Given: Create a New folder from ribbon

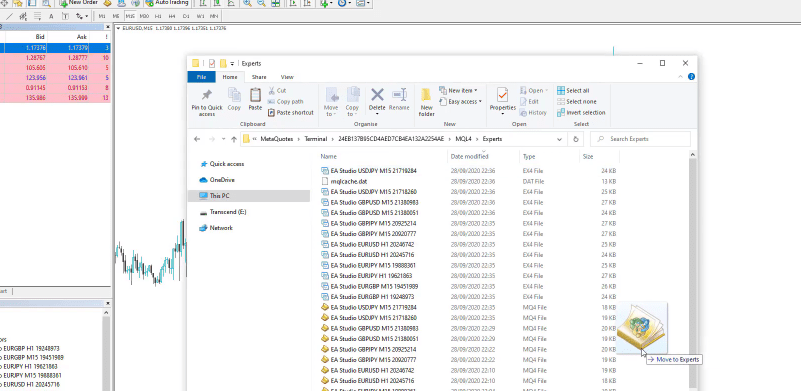Looking at the screenshot, I should (427, 102).
